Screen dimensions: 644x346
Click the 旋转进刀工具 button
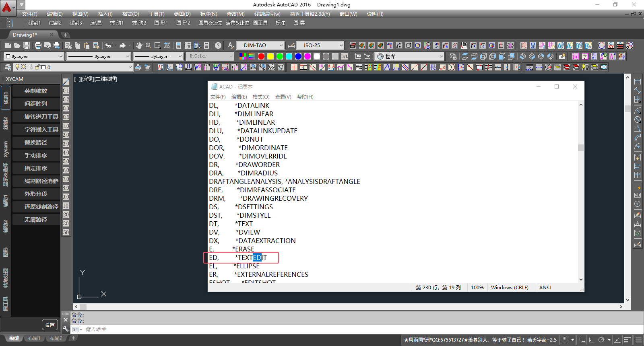tap(36, 117)
